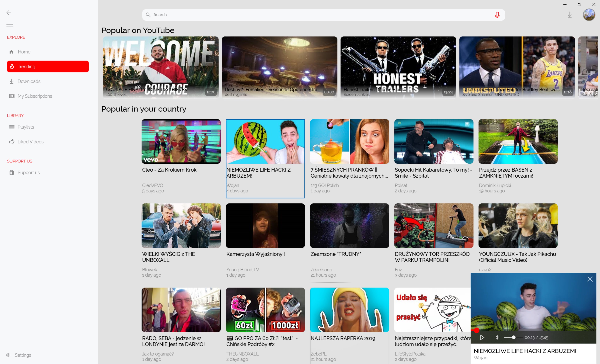Open Liked Videos
The height and width of the screenshot is (364, 600).
tap(30, 142)
